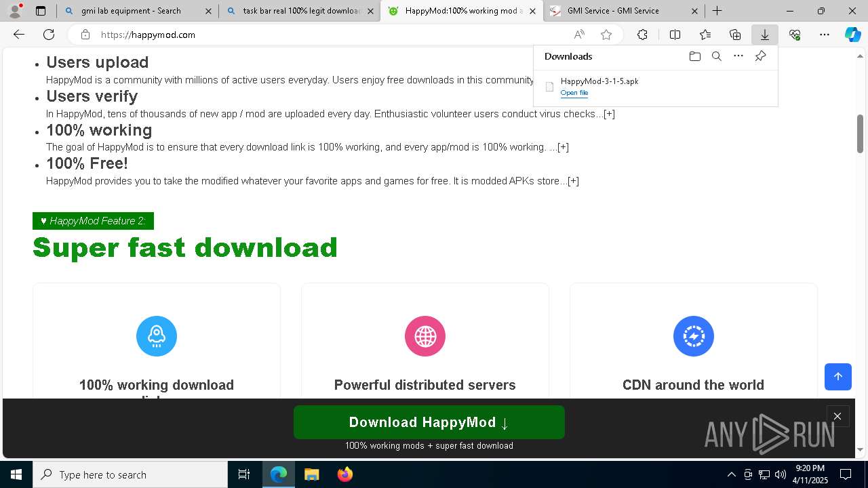The image size is (868, 488).
Task: Open a new browser tab
Action: point(717,11)
